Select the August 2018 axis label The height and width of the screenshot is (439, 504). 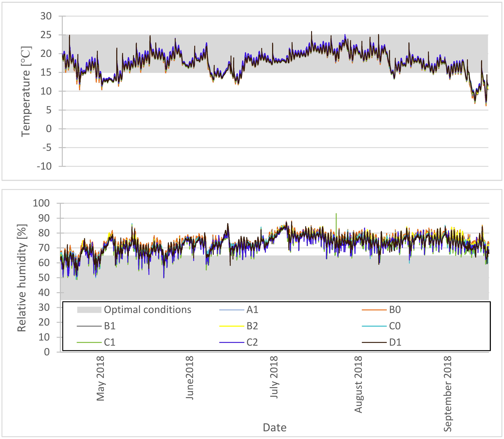point(358,385)
